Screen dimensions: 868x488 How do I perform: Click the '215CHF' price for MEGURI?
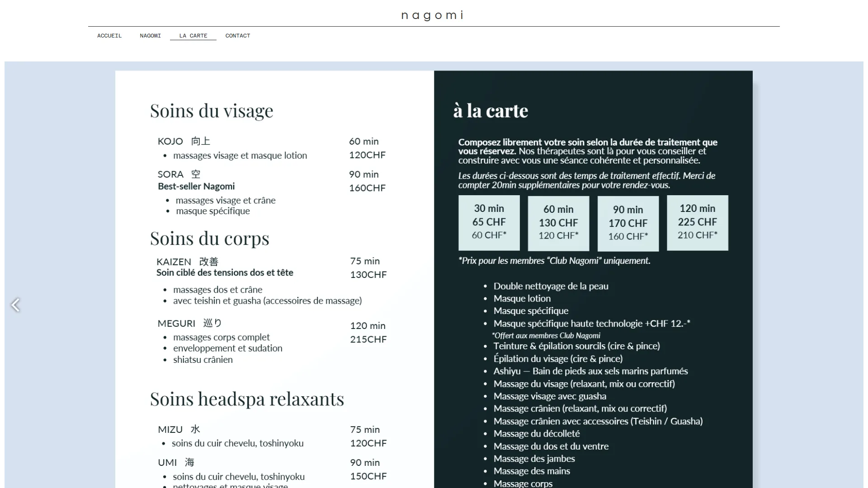click(368, 339)
